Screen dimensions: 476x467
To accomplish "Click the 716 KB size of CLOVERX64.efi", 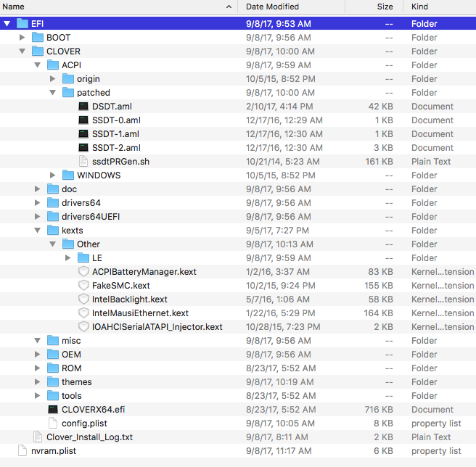I will point(379,409).
